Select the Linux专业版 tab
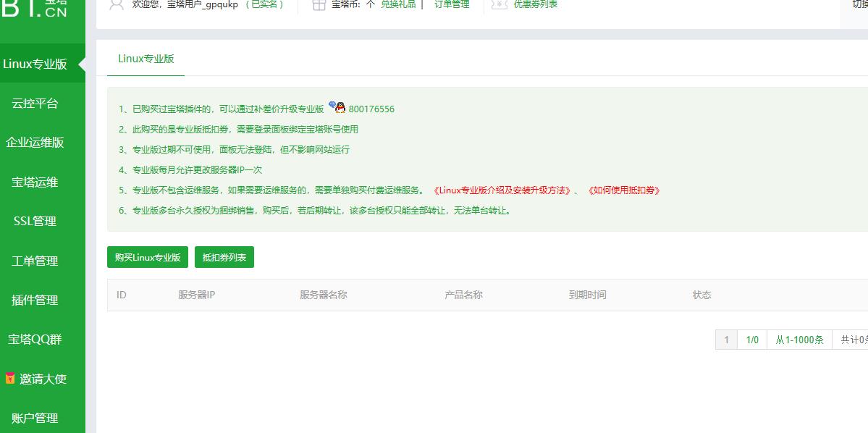This screenshot has height=433, width=868. pyautogui.click(x=146, y=59)
